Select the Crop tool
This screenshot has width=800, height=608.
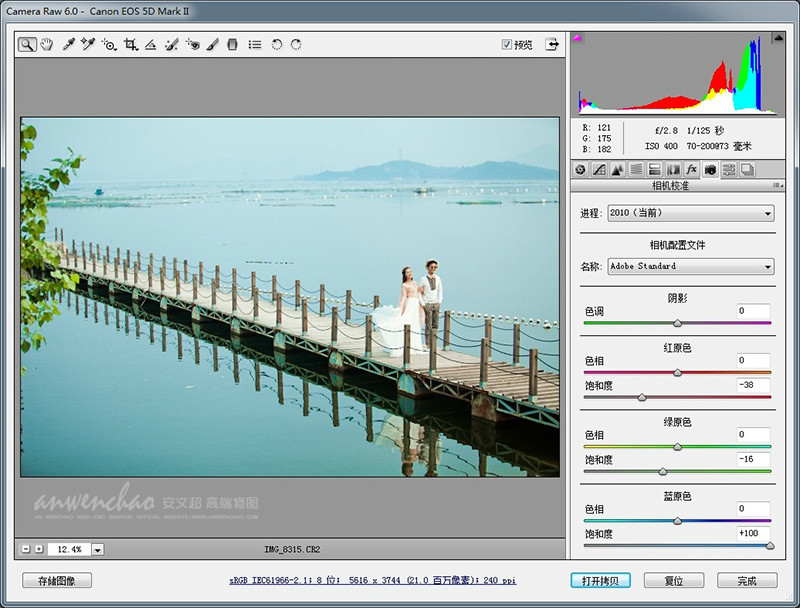pos(131,45)
